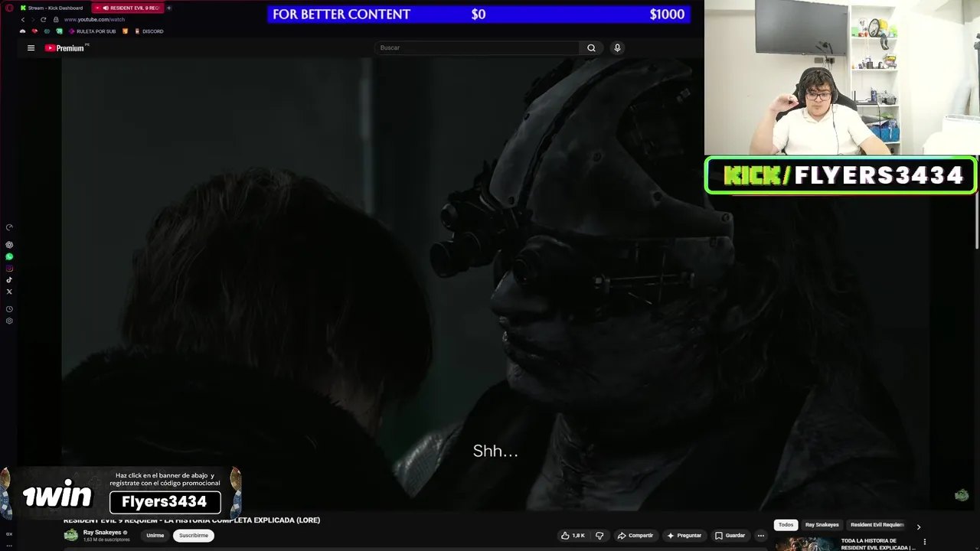Click the Suscribirme button

point(194,535)
